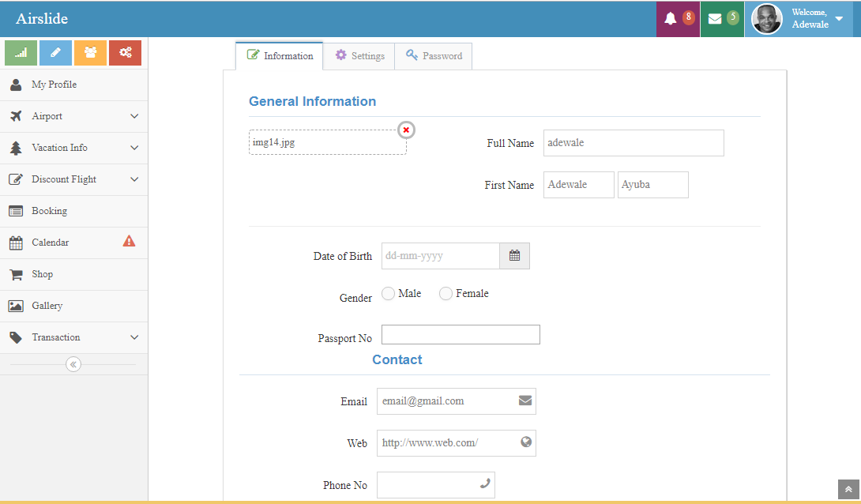
Task: Open the green chart shortcut button
Action: pyautogui.click(x=21, y=53)
